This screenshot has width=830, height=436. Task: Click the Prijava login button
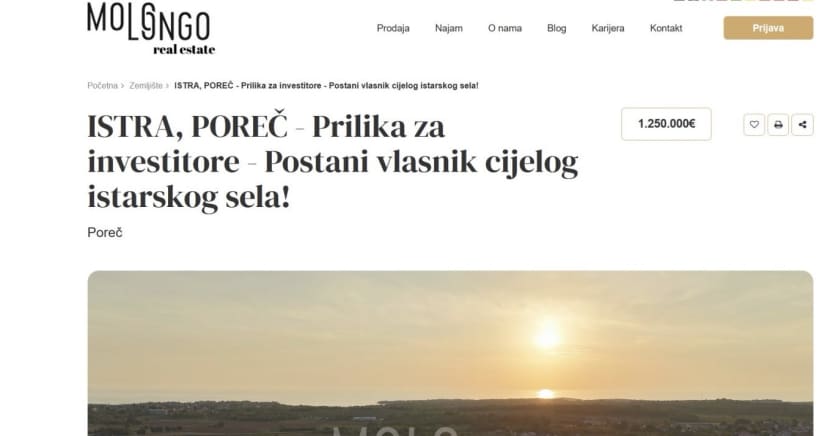pyautogui.click(x=768, y=28)
